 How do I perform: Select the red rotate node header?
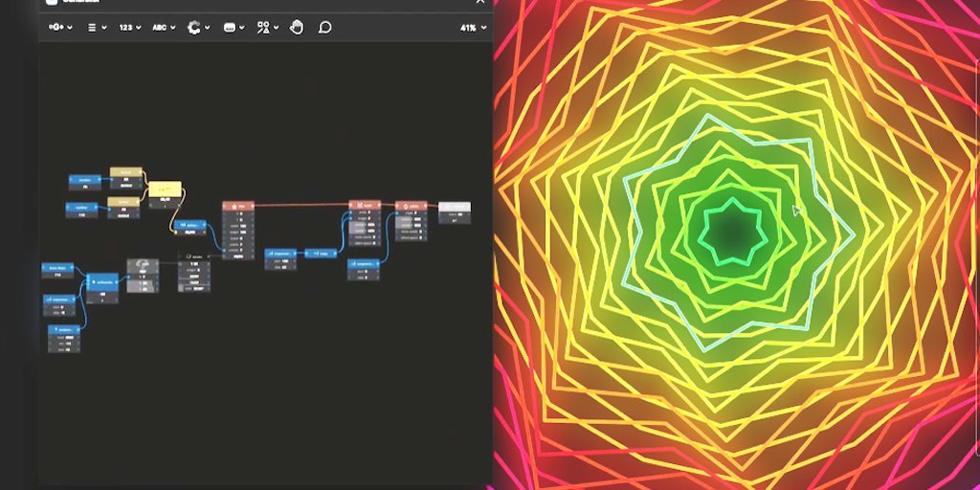411,205
